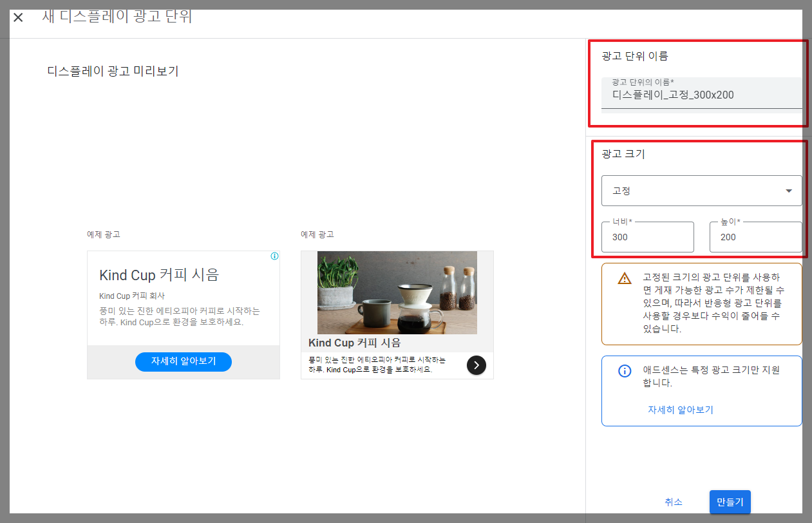Click the warning triangle icon

click(x=623, y=278)
